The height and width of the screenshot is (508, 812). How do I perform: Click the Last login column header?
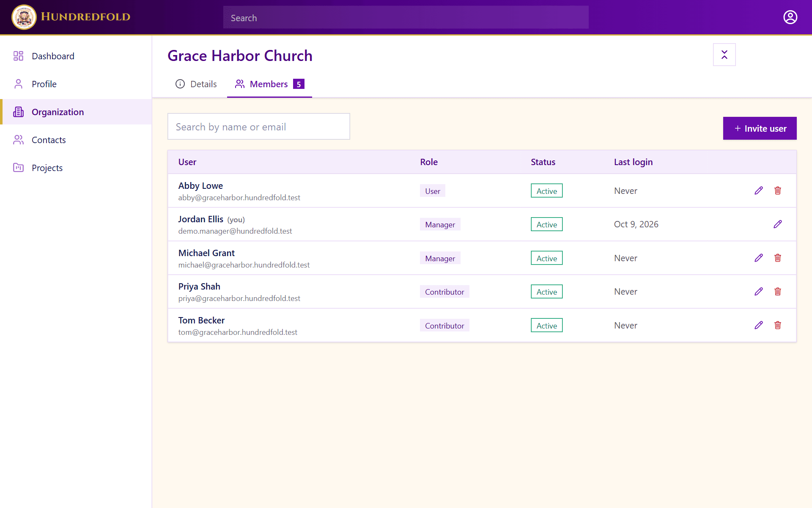point(633,162)
